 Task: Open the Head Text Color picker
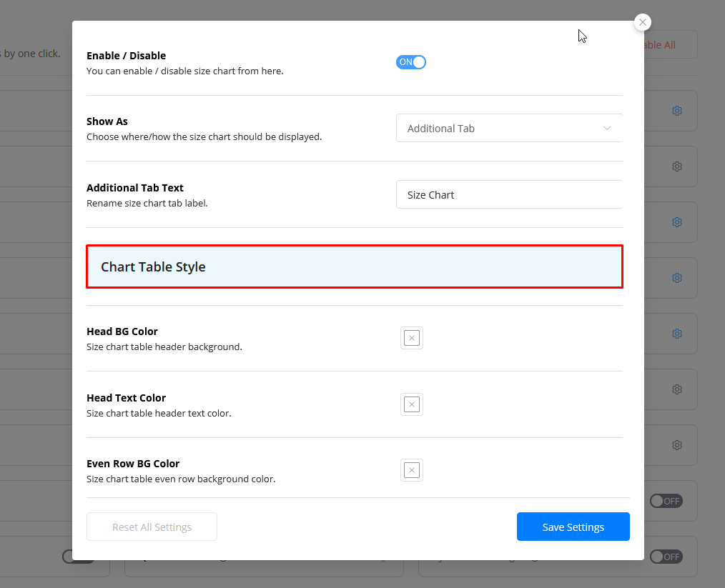click(x=412, y=404)
